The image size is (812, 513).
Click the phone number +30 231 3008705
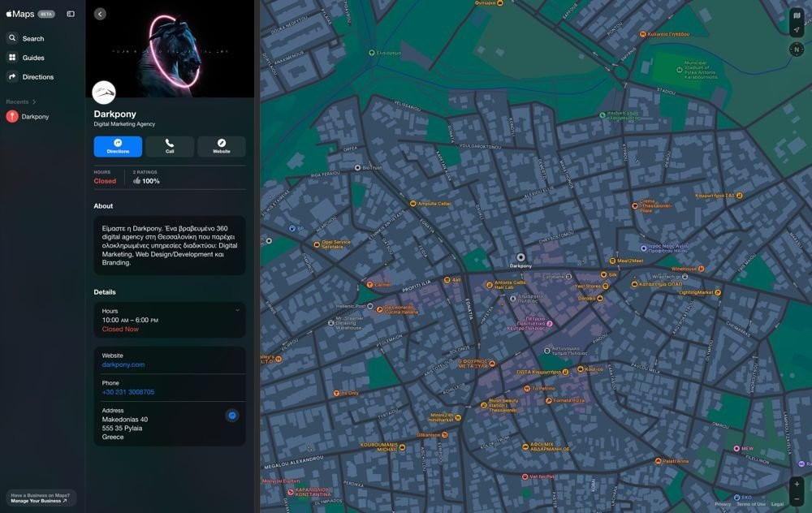[x=128, y=392]
